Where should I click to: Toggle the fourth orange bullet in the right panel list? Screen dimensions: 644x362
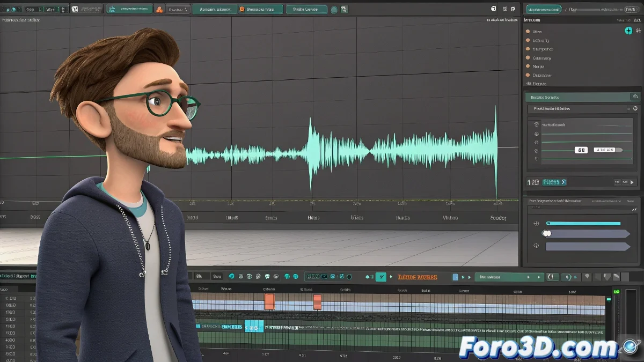[x=528, y=57]
